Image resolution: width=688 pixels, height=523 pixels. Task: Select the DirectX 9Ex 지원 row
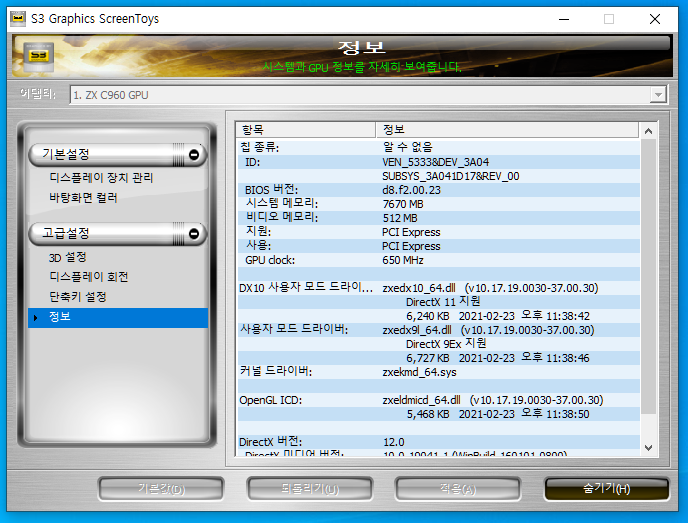pos(438,344)
